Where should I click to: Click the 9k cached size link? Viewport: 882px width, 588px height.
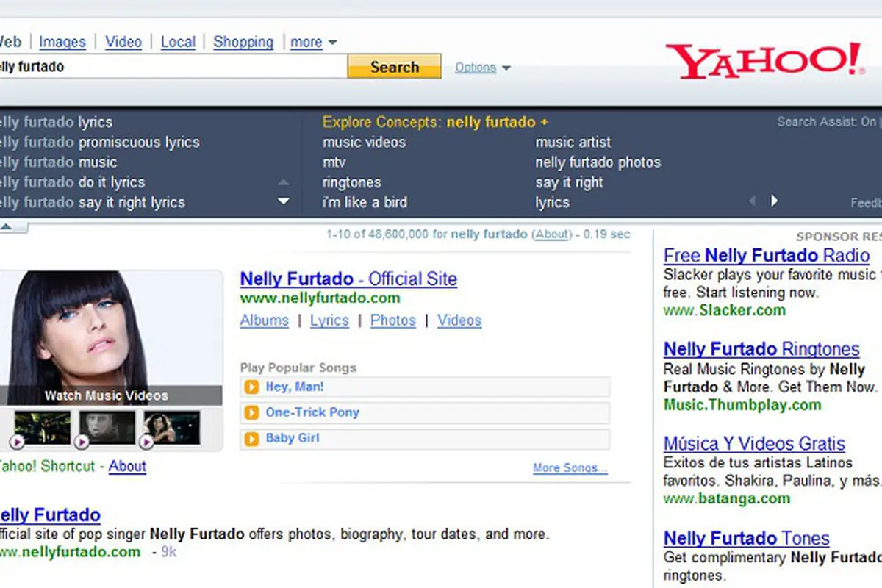point(169,552)
